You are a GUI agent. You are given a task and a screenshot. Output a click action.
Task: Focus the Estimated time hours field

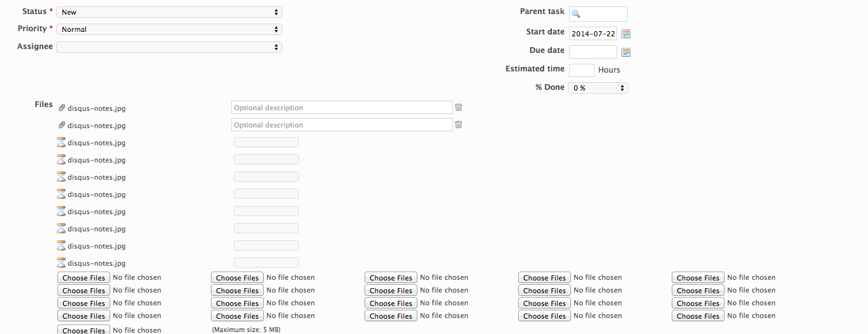click(582, 70)
